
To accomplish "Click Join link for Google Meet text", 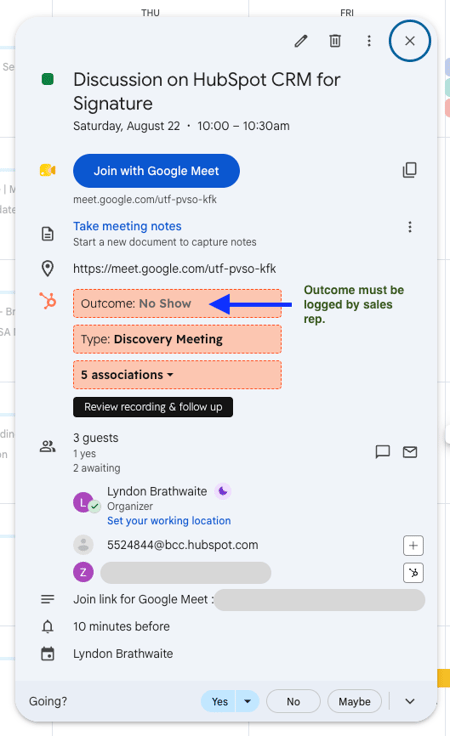I will pos(143,599).
